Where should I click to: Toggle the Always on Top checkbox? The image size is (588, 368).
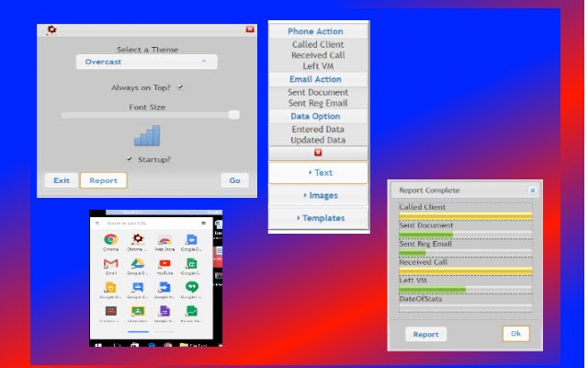click(x=180, y=87)
